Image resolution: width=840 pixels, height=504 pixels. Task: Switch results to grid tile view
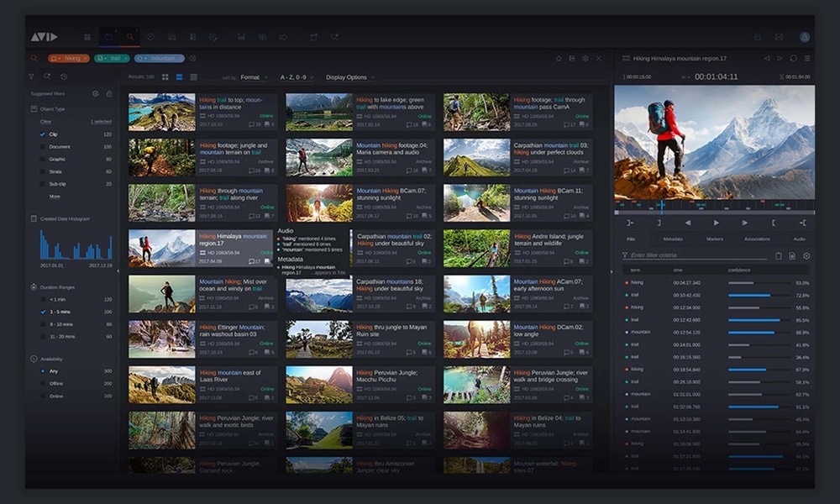(165, 77)
